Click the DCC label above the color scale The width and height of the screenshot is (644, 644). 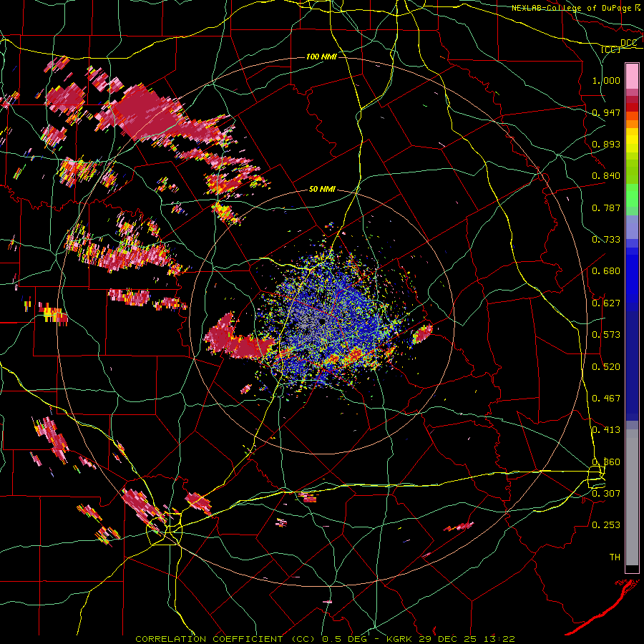pyautogui.click(x=628, y=43)
